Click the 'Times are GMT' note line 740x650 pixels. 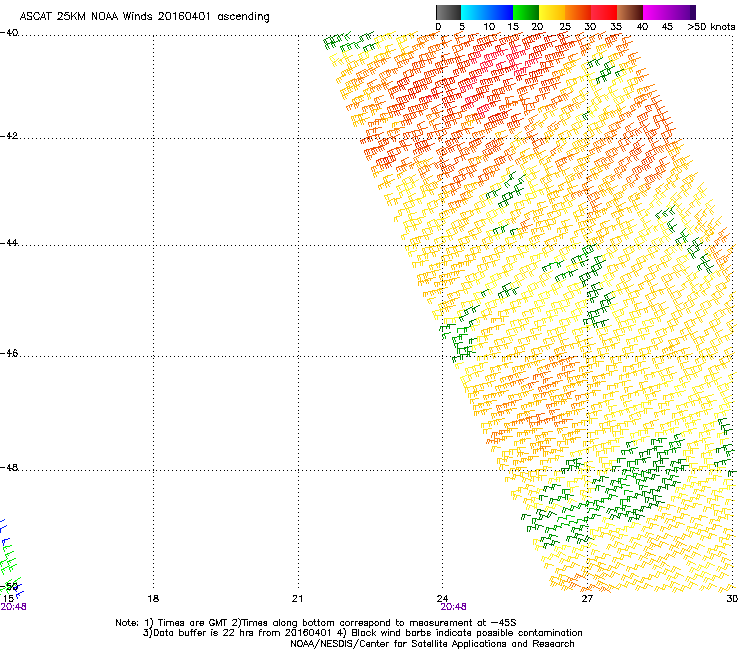tap(316, 623)
